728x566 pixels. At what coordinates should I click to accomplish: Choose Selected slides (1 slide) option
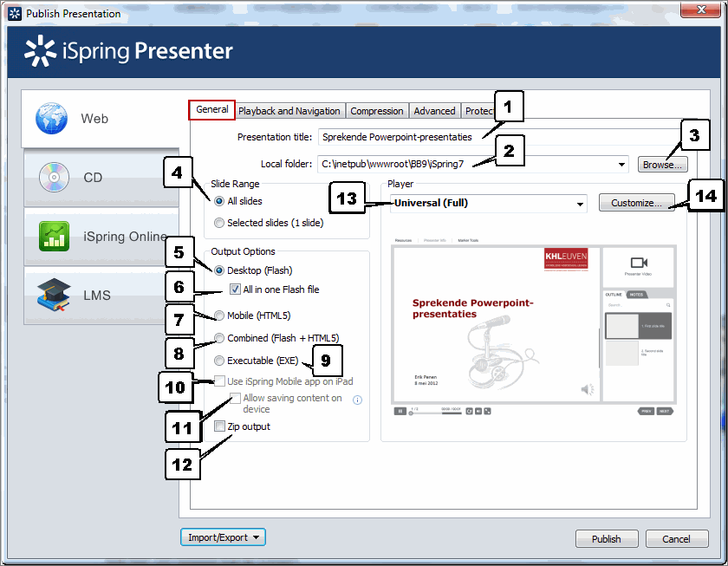point(219,223)
